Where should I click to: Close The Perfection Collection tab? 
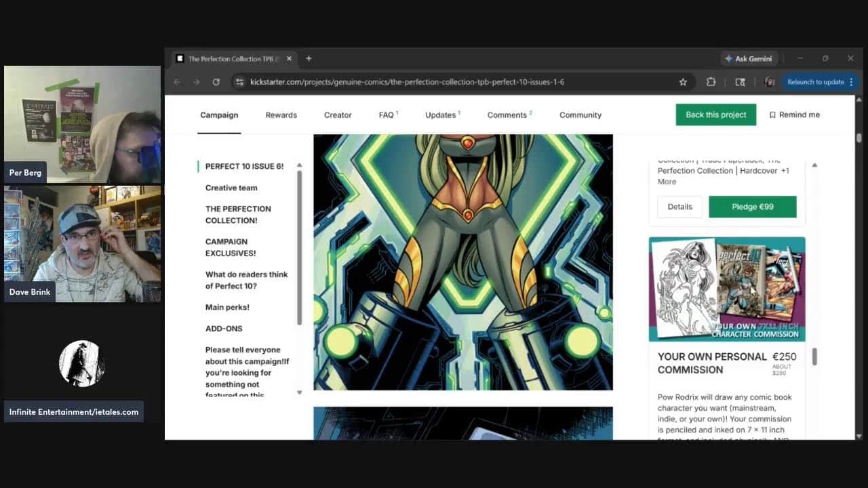(x=289, y=59)
